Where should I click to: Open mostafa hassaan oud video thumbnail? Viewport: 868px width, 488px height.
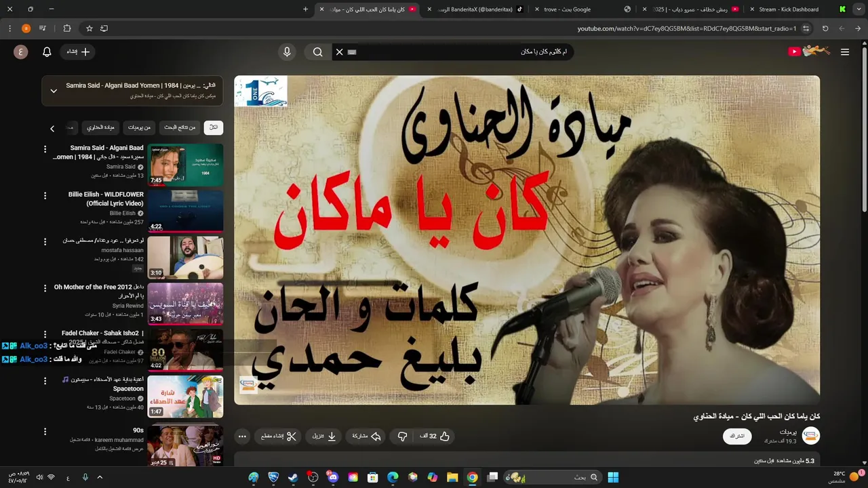pyautogui.click(x=185, y=257)
